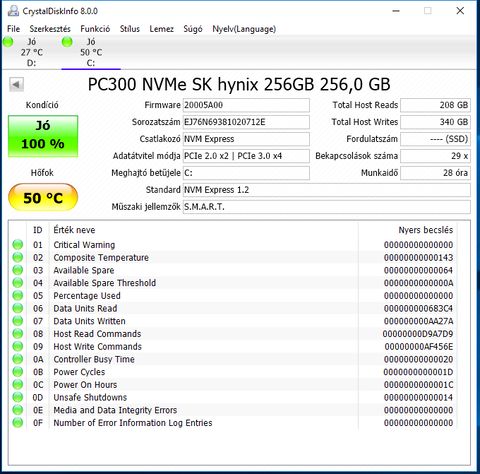The image size is (480, 474).
Task: Click status dot of Critical Warning row
Action: coord(18,245)
